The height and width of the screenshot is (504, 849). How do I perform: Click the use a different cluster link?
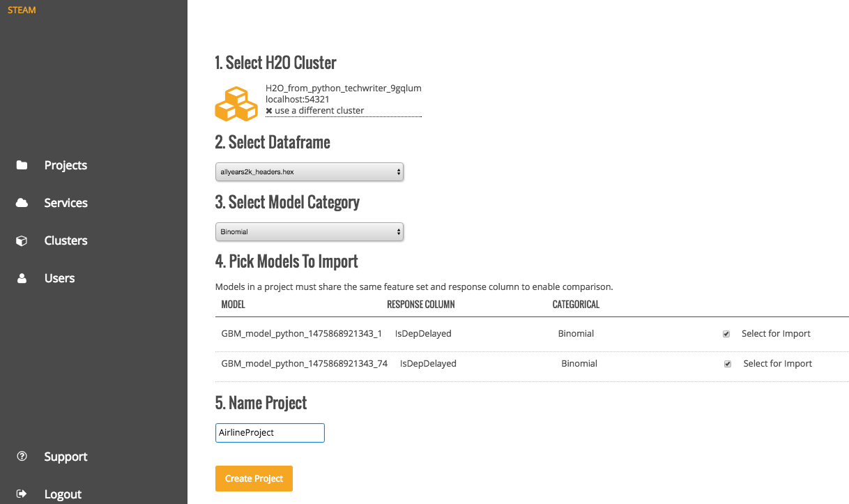[319, 111]
